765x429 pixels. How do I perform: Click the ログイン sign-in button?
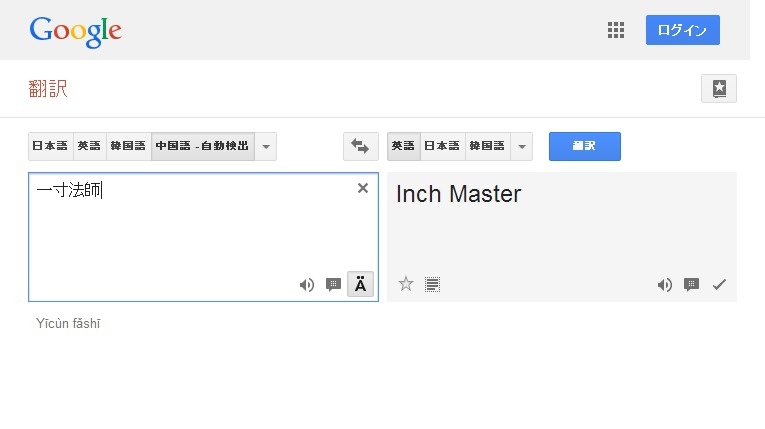click(682, 30)
